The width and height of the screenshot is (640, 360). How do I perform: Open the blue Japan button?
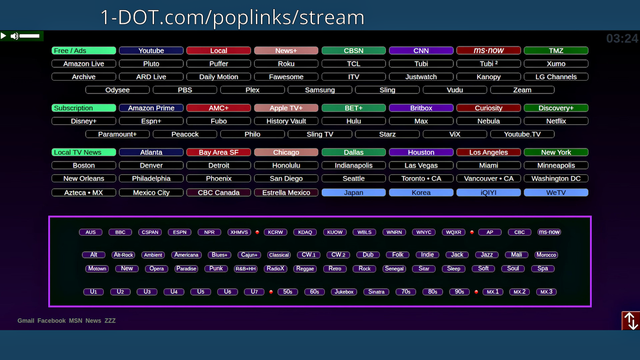pyautogui.click(x=353, y=193)
